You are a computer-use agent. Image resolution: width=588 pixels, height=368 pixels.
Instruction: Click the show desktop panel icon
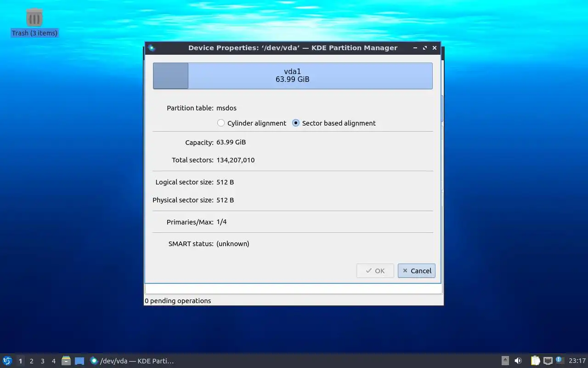pyautogui.click(x=79, y=361)
